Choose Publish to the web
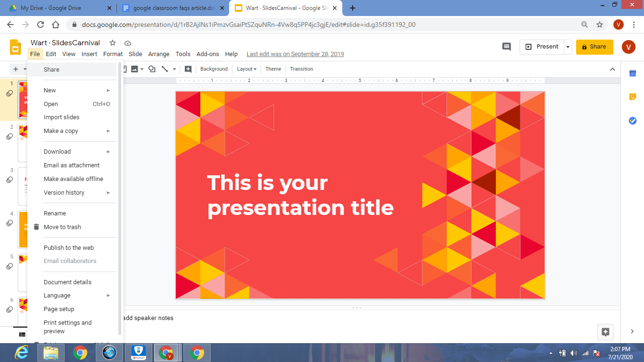Screen dimensions: 644x362 coord(72,248)
